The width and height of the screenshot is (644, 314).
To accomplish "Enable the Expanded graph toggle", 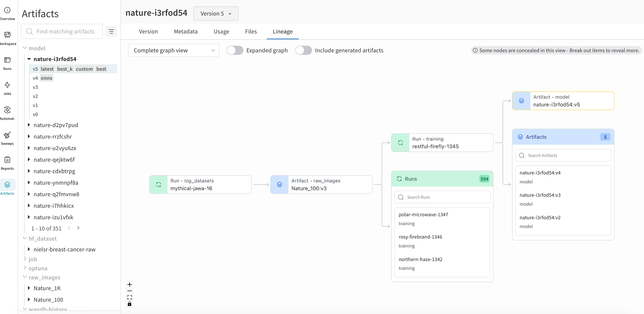I will 235,50.
